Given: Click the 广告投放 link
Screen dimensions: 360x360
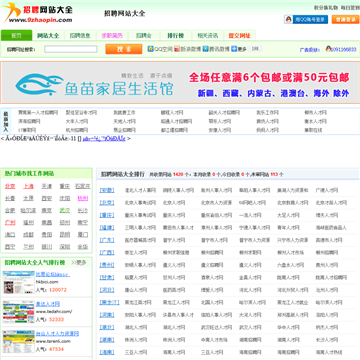Looking at the screenshot, I should 310,50.
